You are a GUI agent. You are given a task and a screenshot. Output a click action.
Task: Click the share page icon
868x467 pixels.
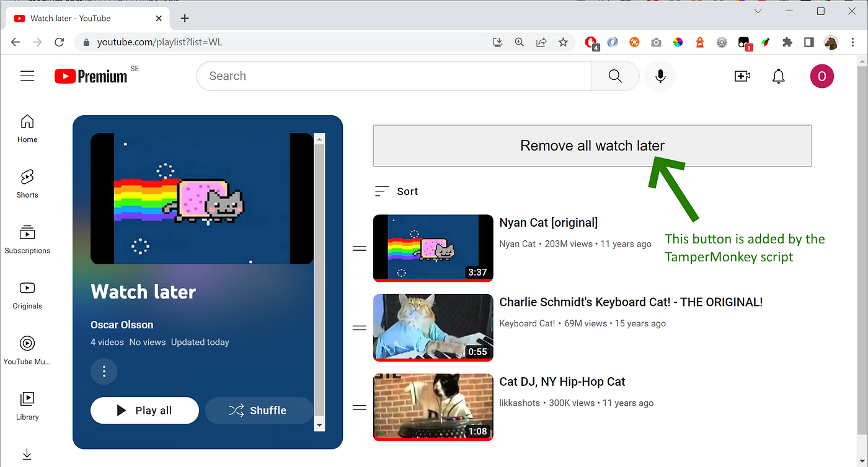541,42
